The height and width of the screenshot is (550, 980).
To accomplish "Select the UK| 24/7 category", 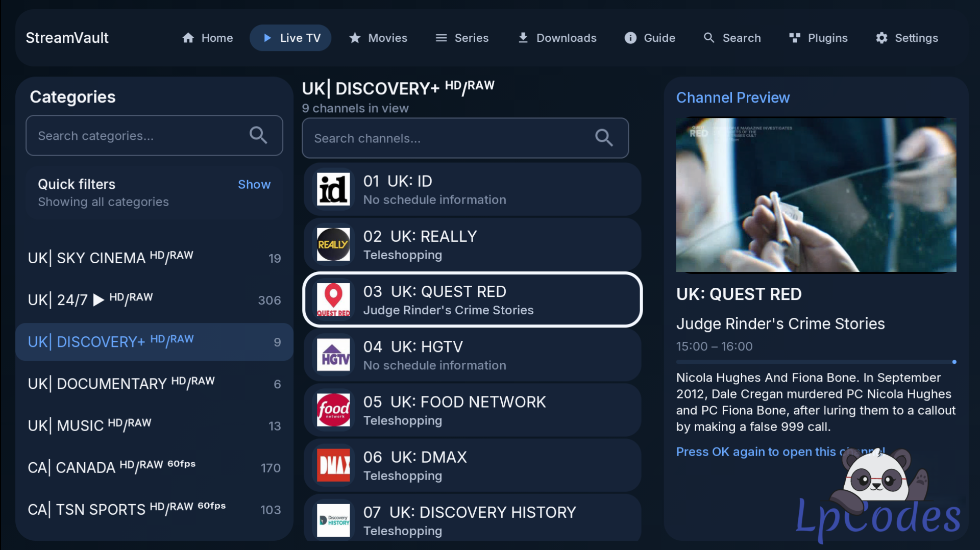I will click(x=154, y=300).
